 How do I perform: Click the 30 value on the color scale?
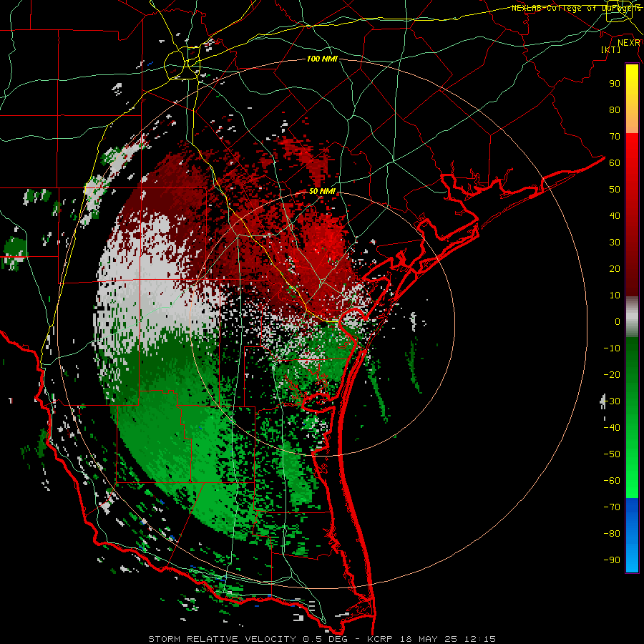click(x=615, y=243)
